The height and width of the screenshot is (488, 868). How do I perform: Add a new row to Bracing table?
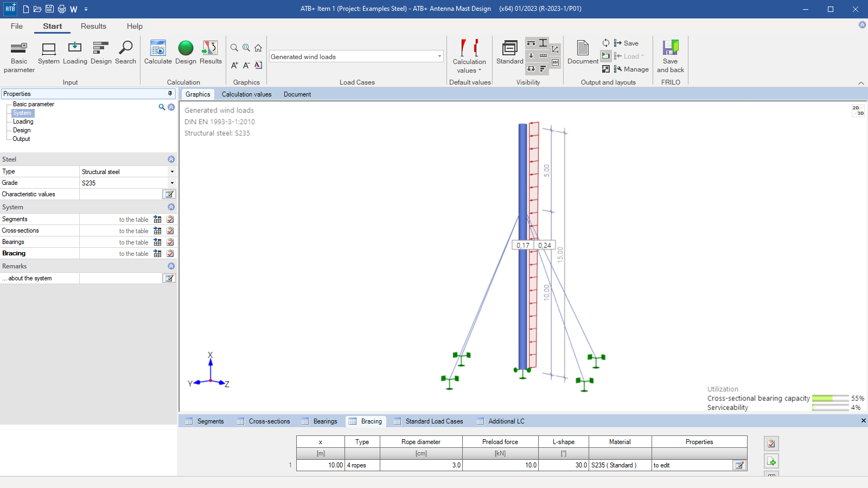771,461
